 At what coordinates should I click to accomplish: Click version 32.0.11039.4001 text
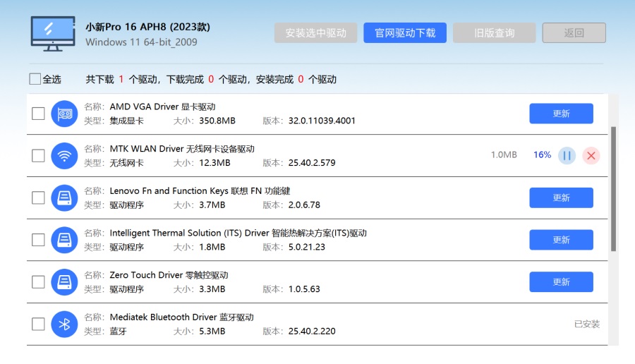coord(322,121)
